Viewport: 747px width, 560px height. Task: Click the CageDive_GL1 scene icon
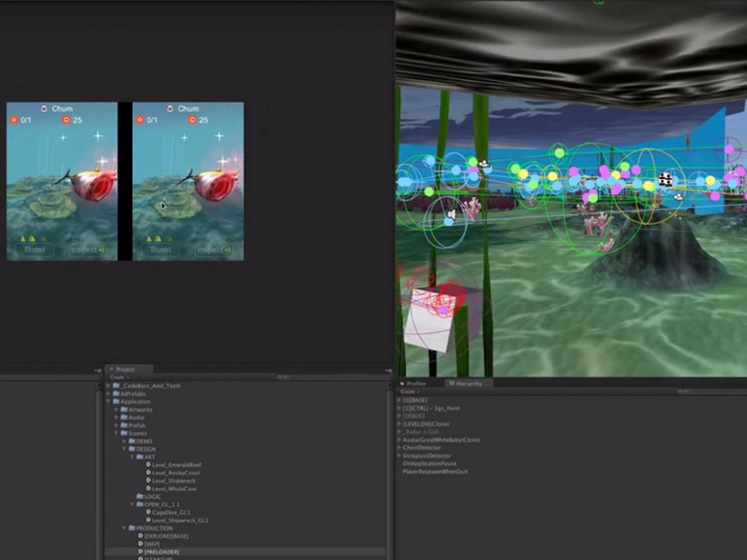[148, 512]
